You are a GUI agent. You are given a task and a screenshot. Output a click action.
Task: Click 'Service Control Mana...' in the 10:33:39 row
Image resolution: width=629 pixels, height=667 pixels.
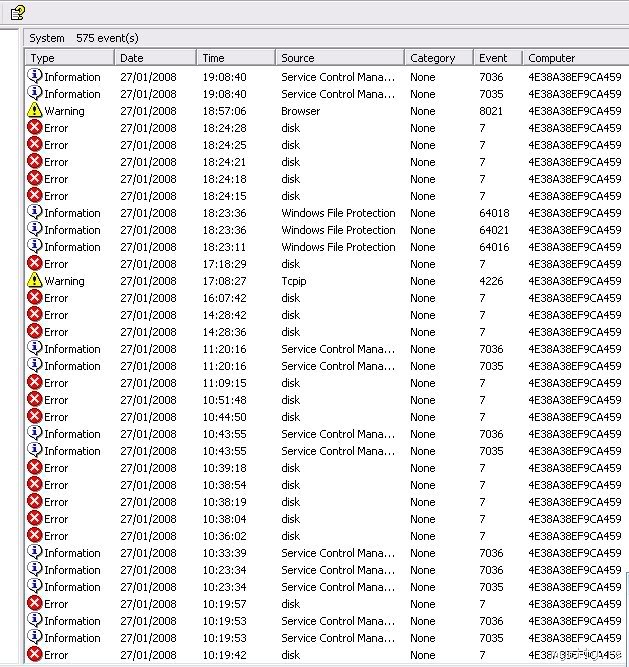pyautogui.click(x=338, y=553)
